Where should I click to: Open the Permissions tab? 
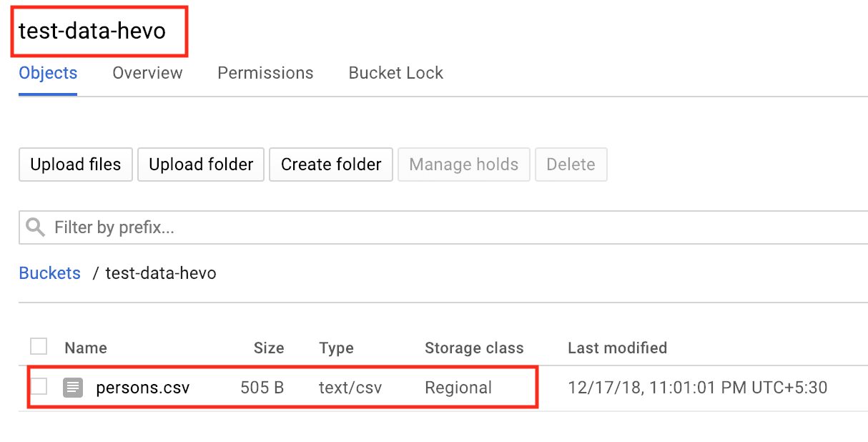pyautogui.click(x=265, y=72)
